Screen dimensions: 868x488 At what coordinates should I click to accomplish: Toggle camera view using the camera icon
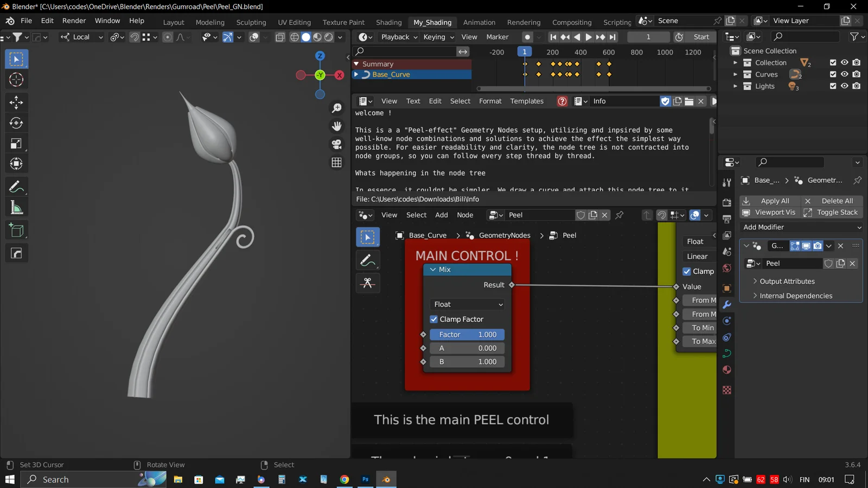[x=337, y=144]
